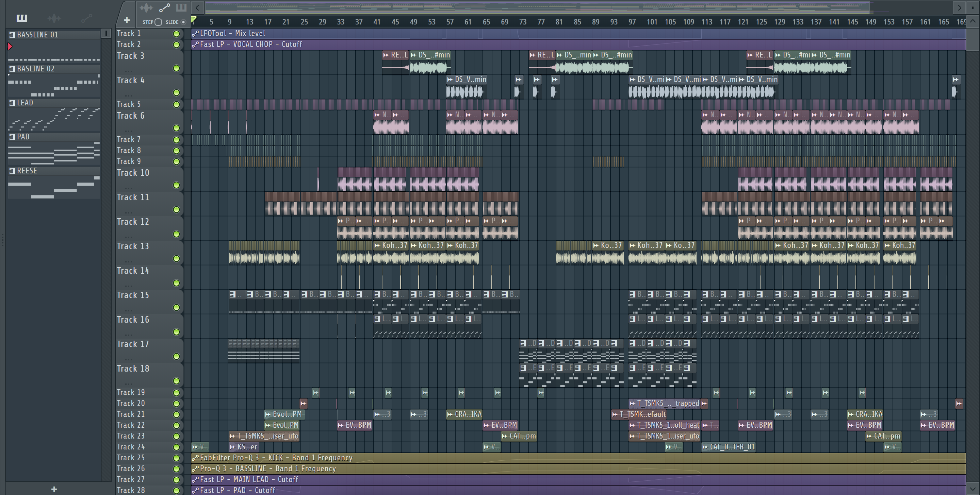Select the Track 20 header label
The image size is (980, 495).
coord(131,403)
